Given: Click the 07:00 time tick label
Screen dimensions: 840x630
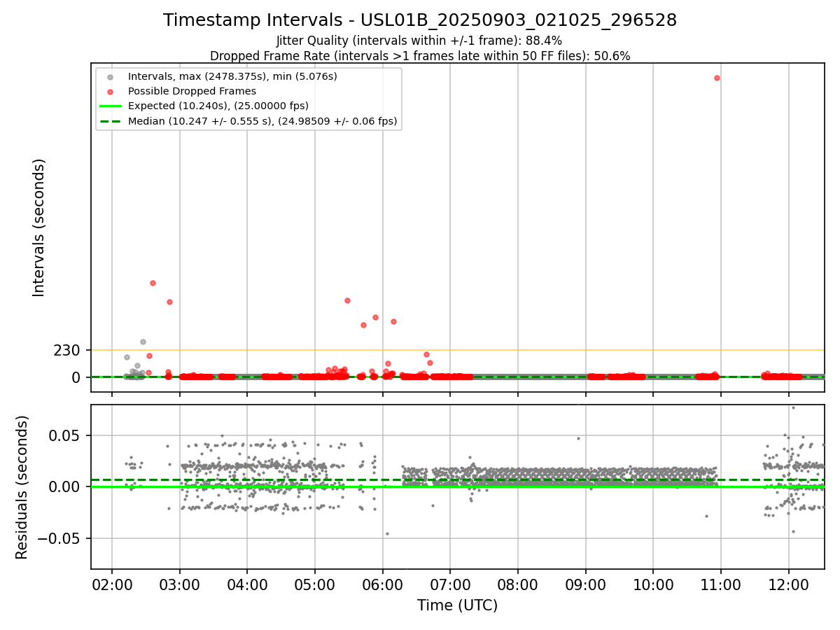Looking at the screenshot, I should pos(450,584).
